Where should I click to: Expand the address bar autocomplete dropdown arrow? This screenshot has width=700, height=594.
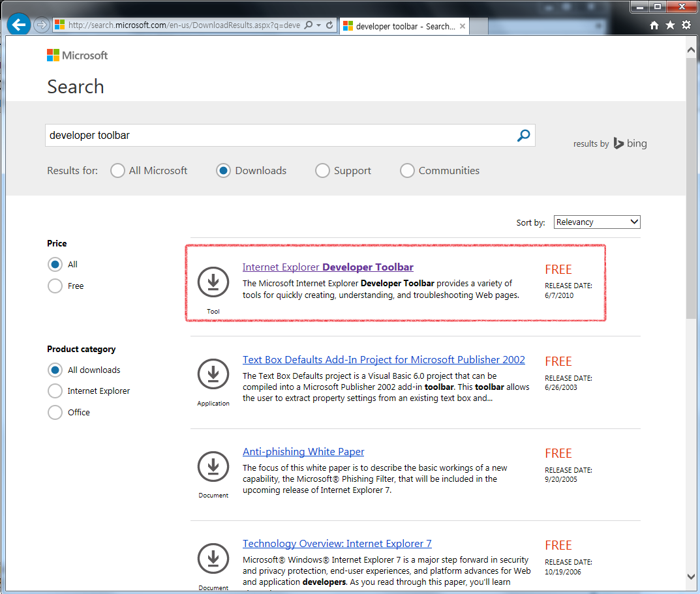tap(319, 25)
